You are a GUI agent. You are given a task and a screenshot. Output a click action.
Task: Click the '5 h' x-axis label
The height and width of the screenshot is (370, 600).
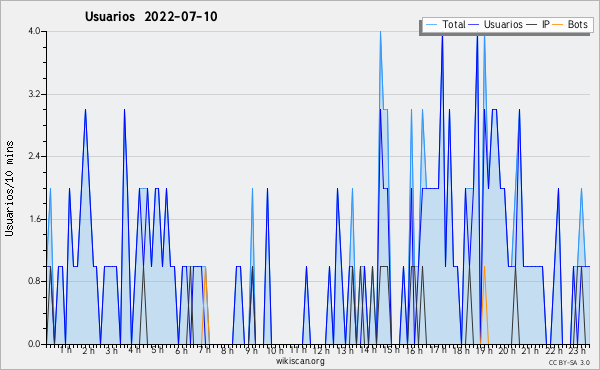click(x=157, y=350)
